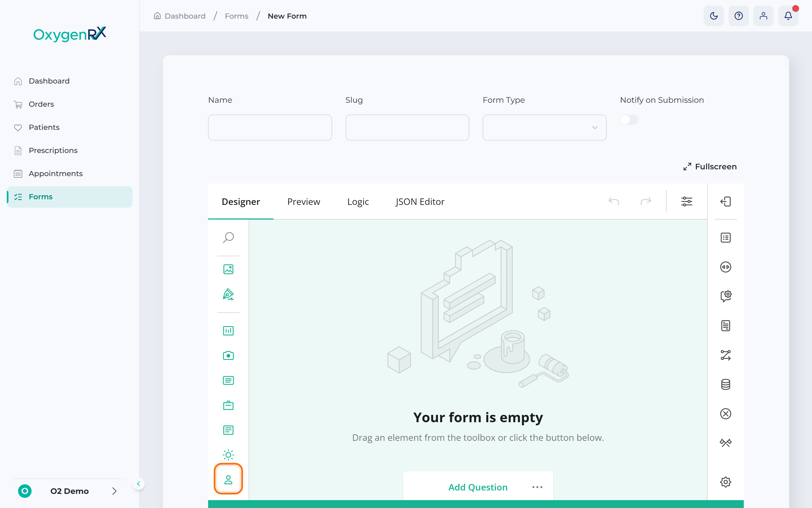
Task: Select the image element in toolbox
Action: pyautogui.click(x=228, y=269)
